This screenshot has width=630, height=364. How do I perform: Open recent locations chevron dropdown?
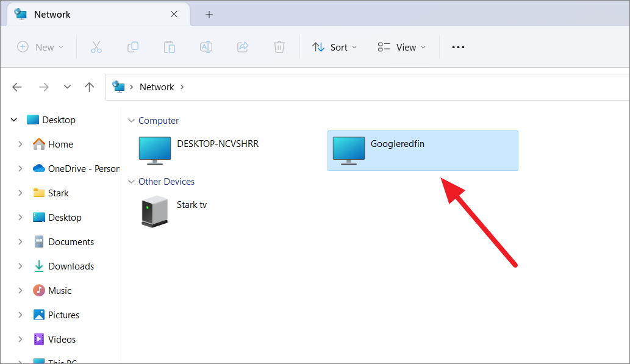(67, 87)
